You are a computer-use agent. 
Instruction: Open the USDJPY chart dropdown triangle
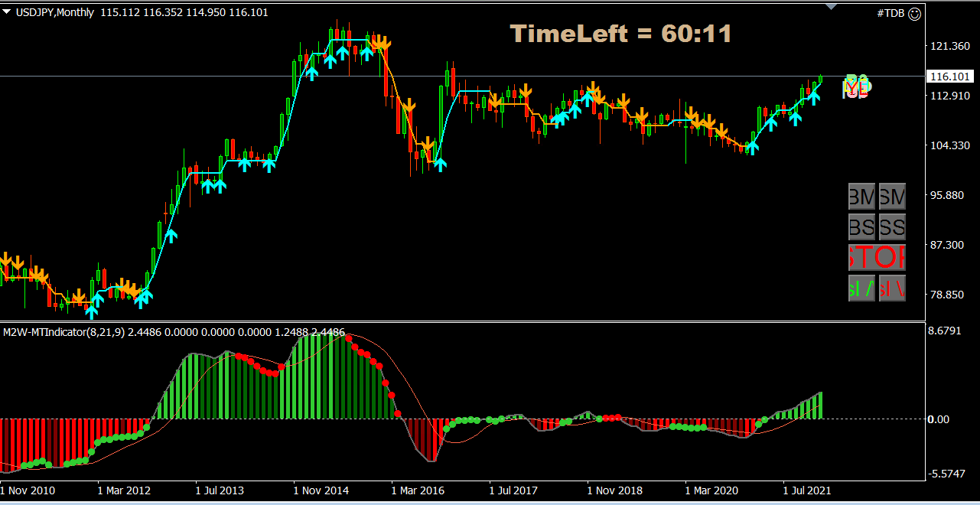coord(8,12)
